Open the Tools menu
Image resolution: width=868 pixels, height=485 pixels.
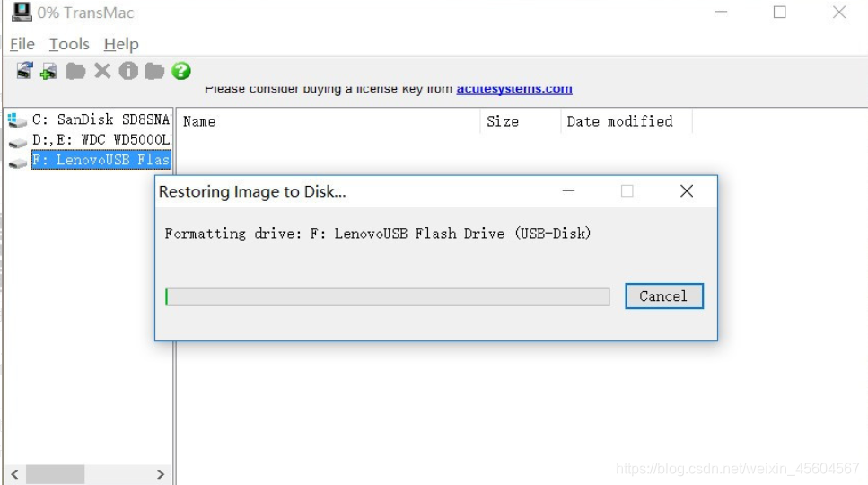pos(69,44)
